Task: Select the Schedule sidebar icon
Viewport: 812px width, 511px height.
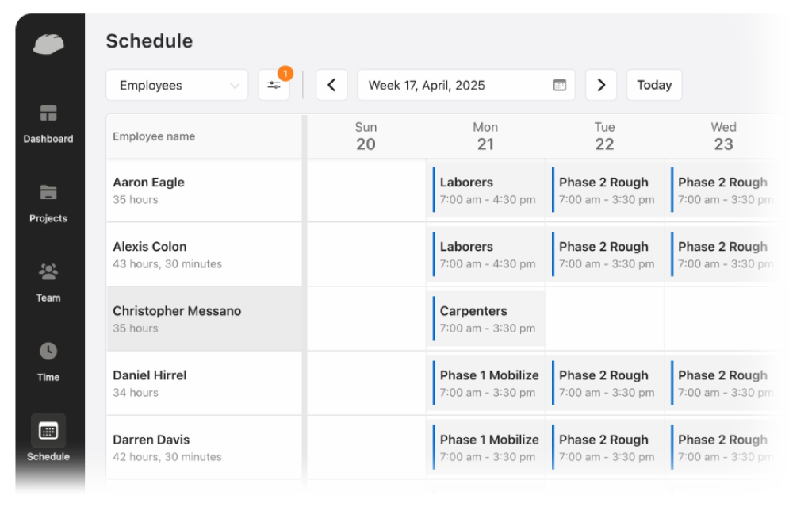Action: click(x=48, y=432)
